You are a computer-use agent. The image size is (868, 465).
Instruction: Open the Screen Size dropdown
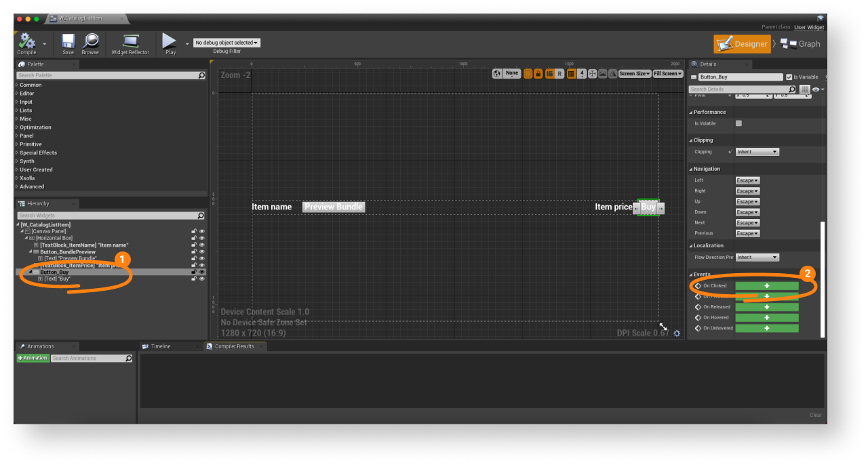point(635,73)
